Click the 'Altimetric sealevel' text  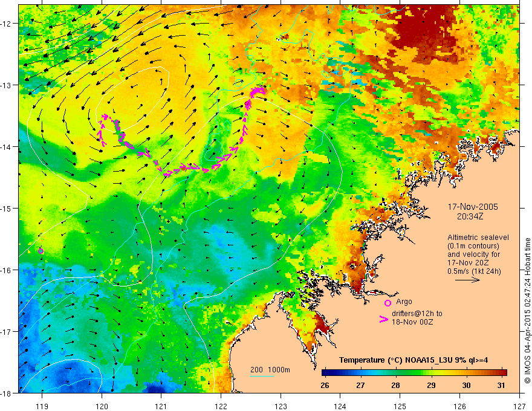coord(478,238)
